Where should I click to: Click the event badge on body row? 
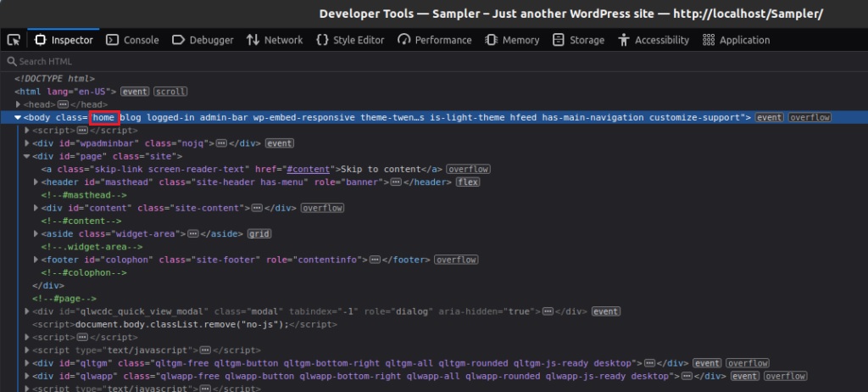coord(770,118)
